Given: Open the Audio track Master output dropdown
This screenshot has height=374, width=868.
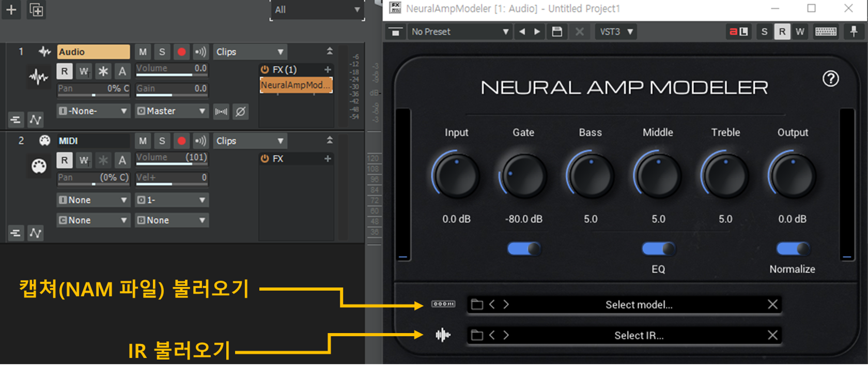Looking at the screenshot, I should (x=172, y=111).
